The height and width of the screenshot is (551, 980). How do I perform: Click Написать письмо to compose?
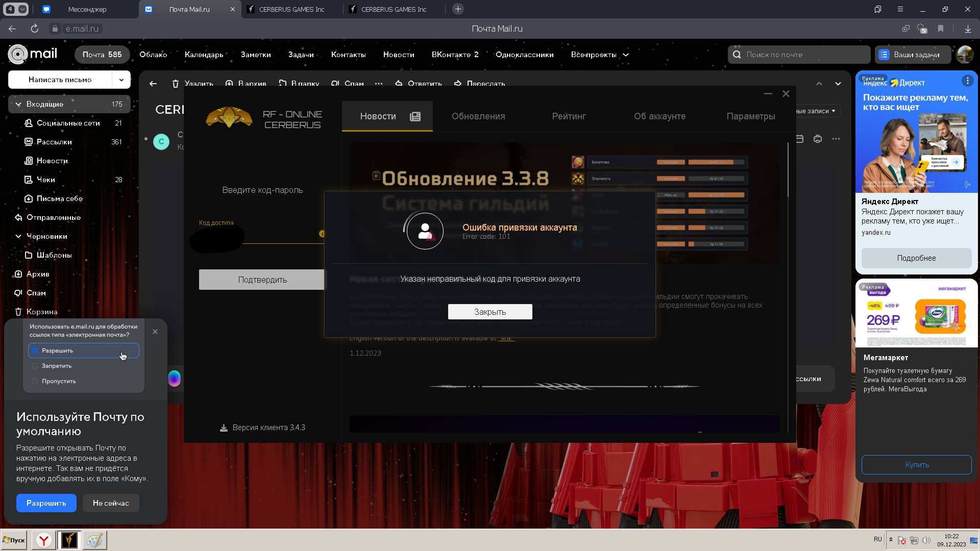point(60,80)
